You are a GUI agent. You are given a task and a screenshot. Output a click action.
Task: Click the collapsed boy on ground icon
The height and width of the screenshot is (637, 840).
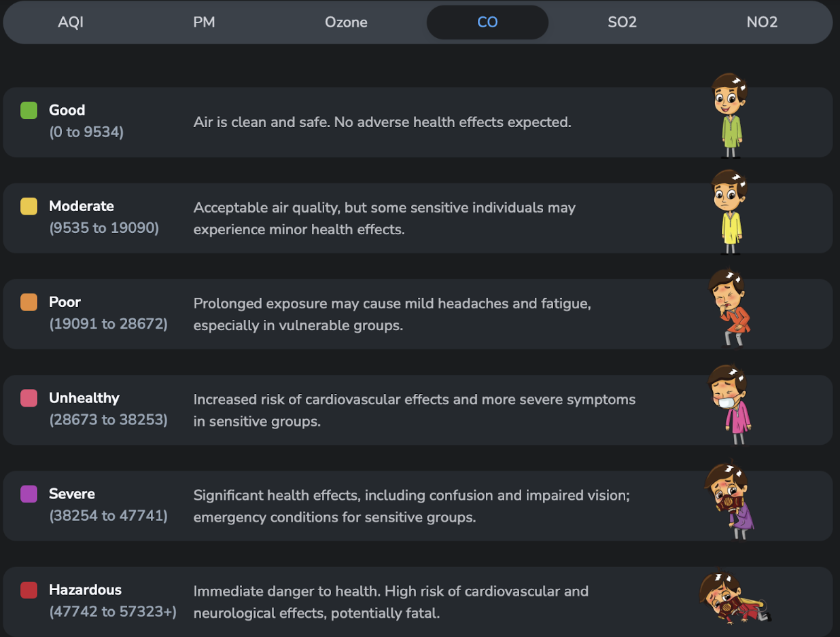coord(733,598)
